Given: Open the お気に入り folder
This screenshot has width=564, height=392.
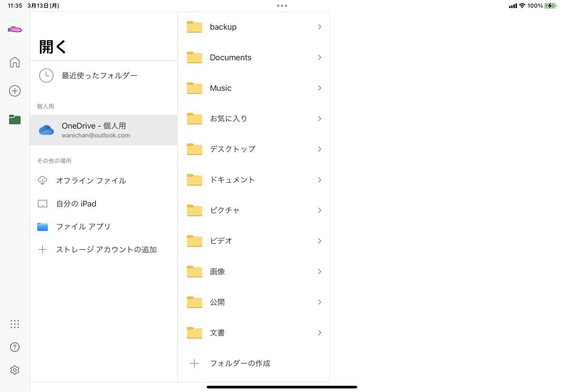Looking at the screenshot, I should (x=228, y=119).
